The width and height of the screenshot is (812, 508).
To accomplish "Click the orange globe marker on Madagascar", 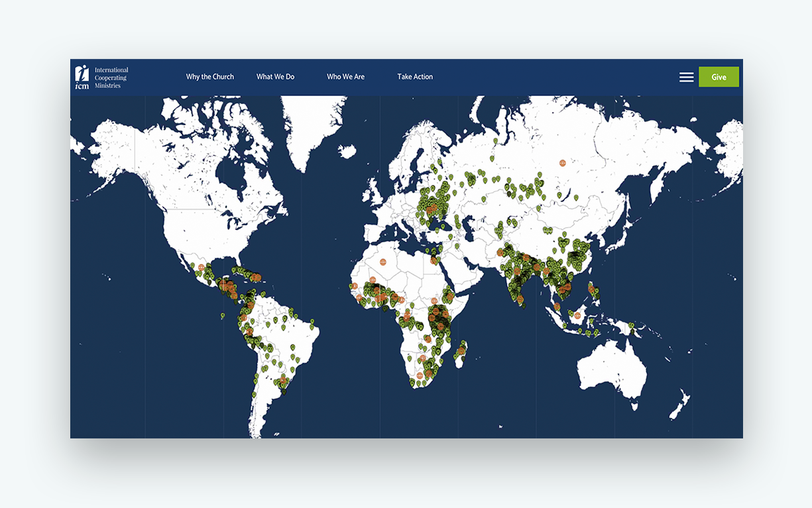I will (x=461, y=351).
